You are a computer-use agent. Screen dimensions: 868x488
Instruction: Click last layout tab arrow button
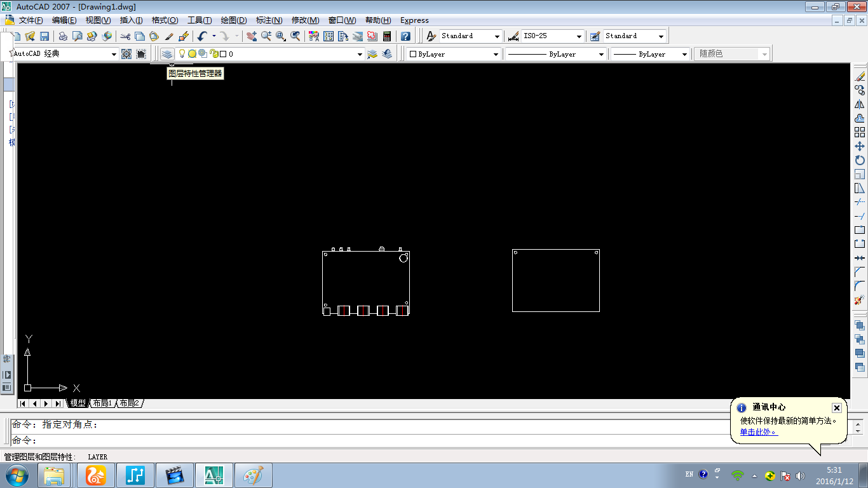[x=58, y=403]
